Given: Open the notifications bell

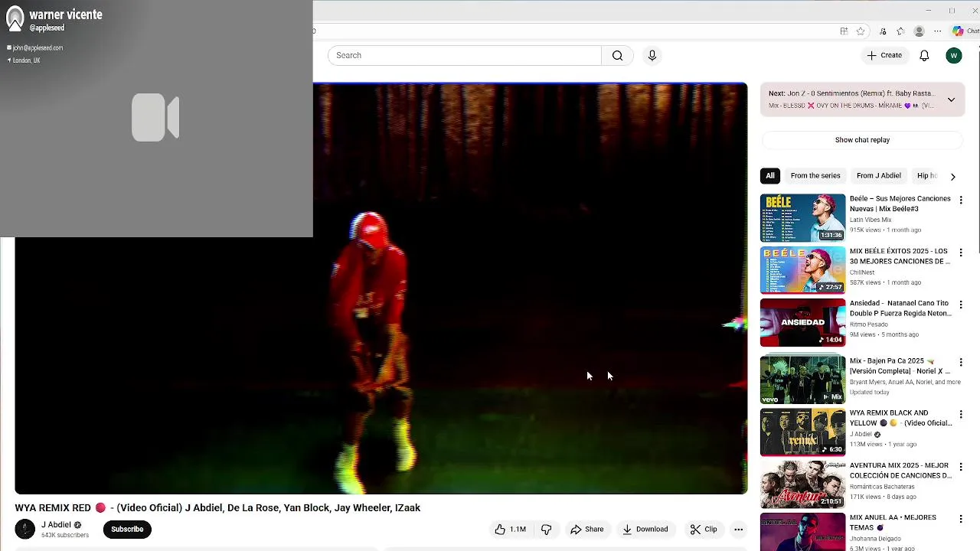Looking at the screenshot, I should [924, 55].
